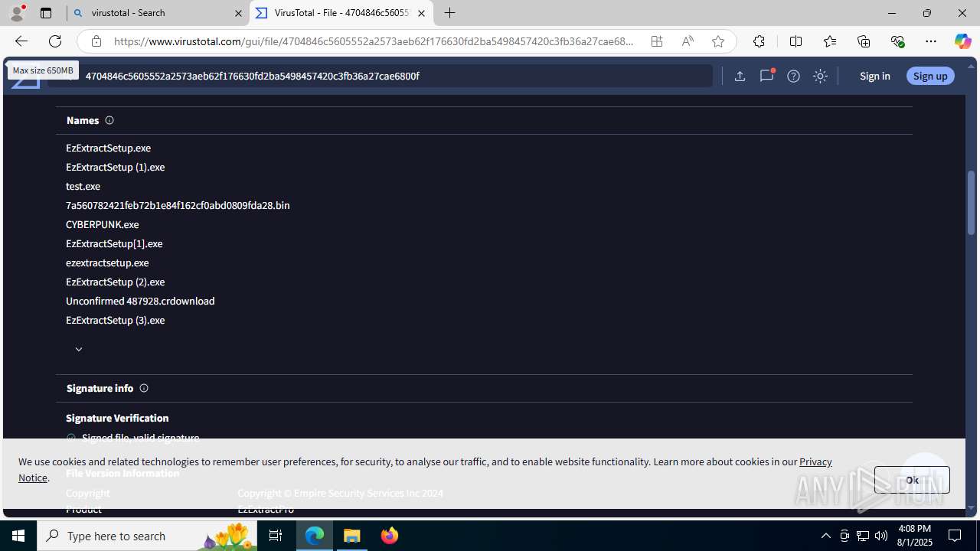Close the VirusTotal - File tab
This screenshot has width=980, height=551.
[x=421, y=13]
